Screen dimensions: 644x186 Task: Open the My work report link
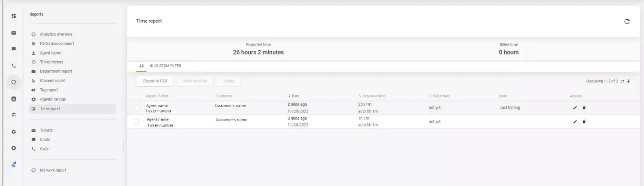pyautogui.click(x=53, y=170)
